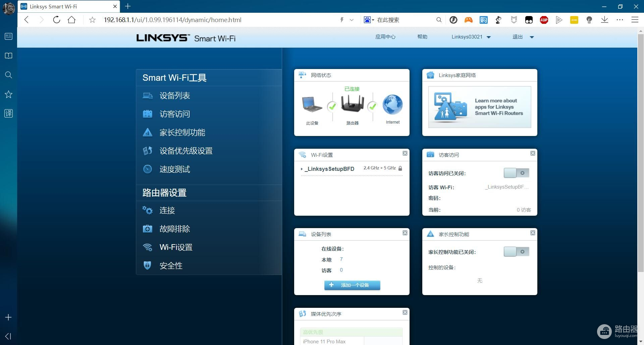Click the ABP adblock extension icon
Screen dimensions: 644x345
point(544,20)
